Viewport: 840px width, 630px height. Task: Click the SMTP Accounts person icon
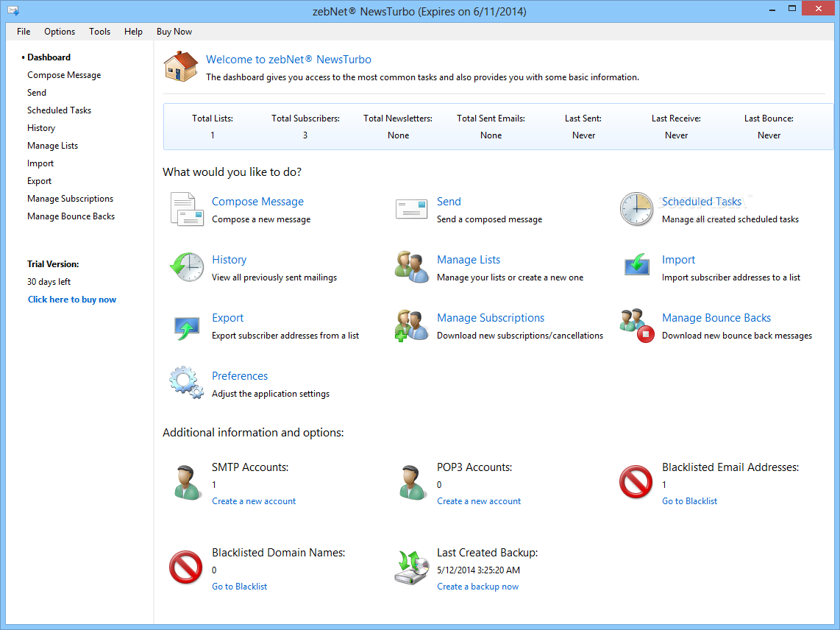(186, 483)
